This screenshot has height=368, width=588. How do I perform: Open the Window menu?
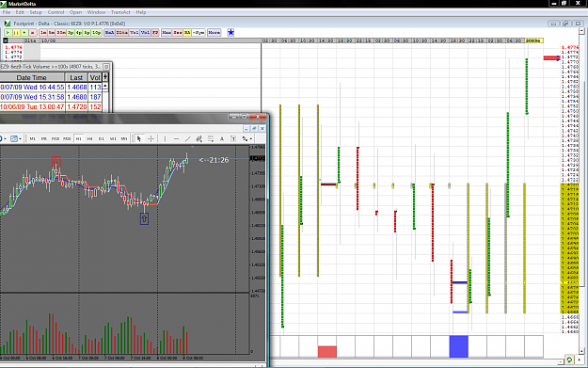tap(96, 12)
